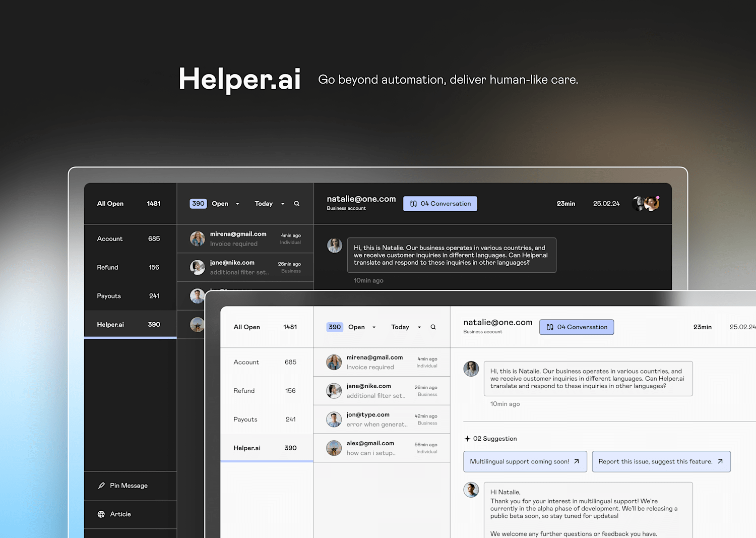
Task: Open jane@nike.com conversation in light window
Action: click(x=382, y=391)
